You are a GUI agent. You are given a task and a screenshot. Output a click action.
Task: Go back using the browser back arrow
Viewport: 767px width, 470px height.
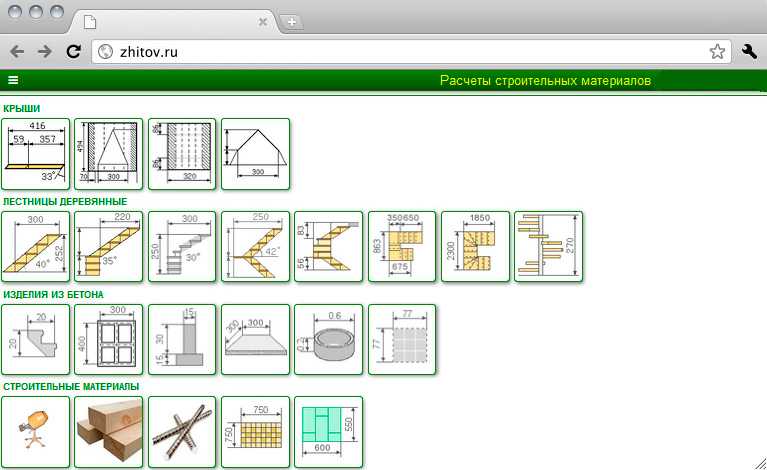[17, 51]
